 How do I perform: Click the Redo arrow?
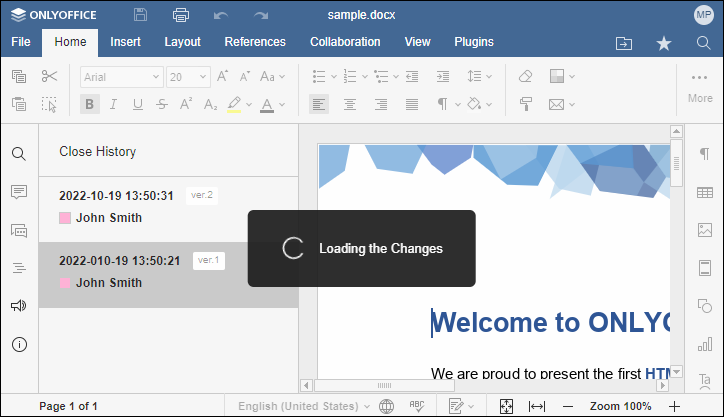[x=261, y=16]
